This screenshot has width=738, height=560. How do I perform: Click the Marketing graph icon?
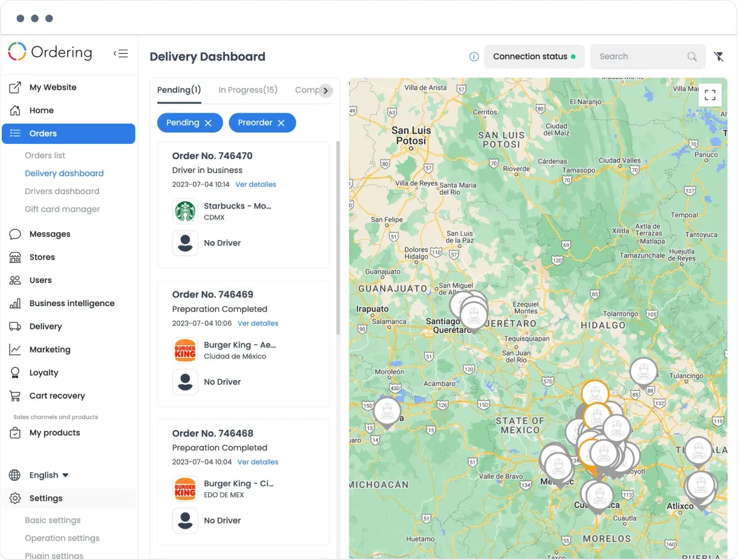(15, 350)
